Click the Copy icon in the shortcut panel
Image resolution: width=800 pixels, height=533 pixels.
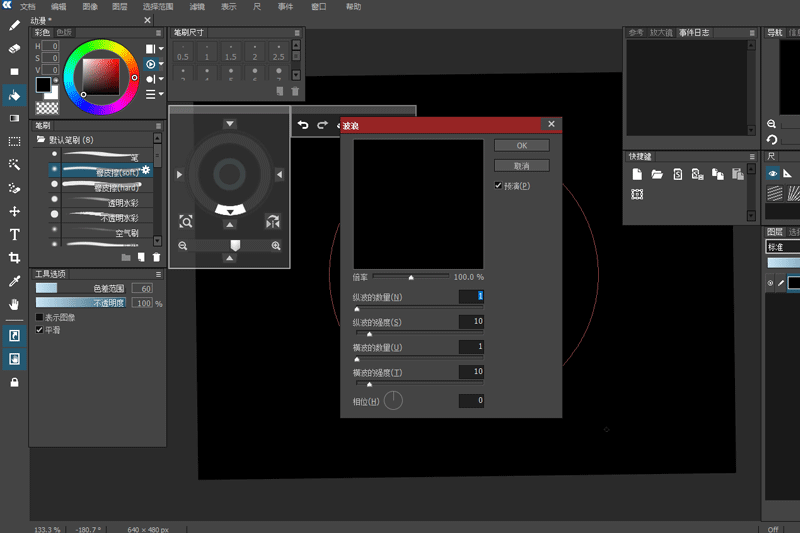(718, 174)
